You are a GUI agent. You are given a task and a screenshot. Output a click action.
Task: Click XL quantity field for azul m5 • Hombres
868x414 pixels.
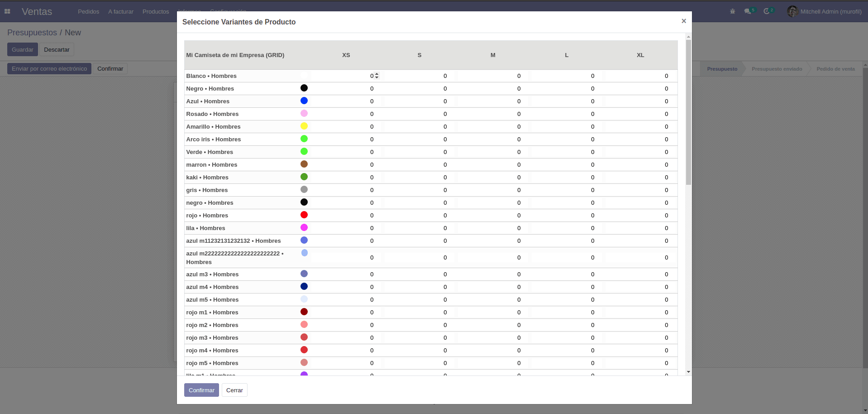(x=640, y=299)
